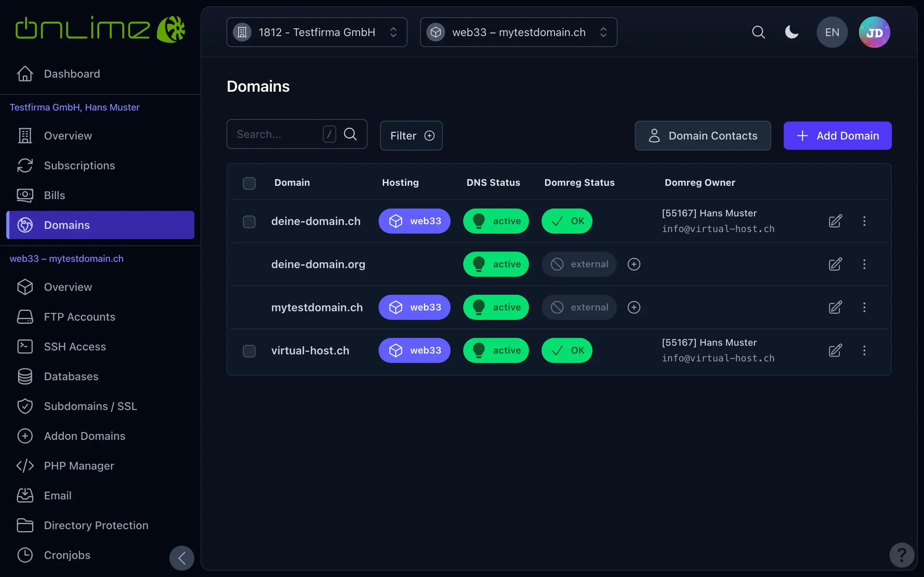Open the help question mark button
The height and width of the screenshot is (577, 924).
pyautogui.click(x=902, y=555)
